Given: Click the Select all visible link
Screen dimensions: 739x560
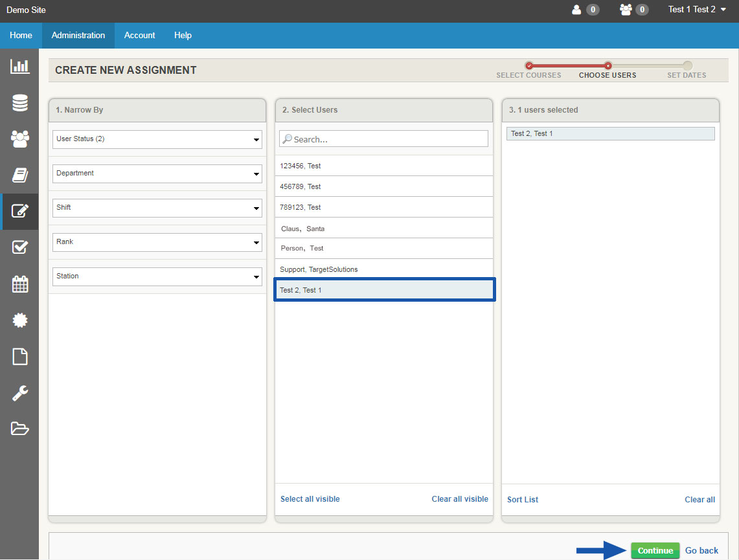Looking at the screenshot, I should point(311,499).
